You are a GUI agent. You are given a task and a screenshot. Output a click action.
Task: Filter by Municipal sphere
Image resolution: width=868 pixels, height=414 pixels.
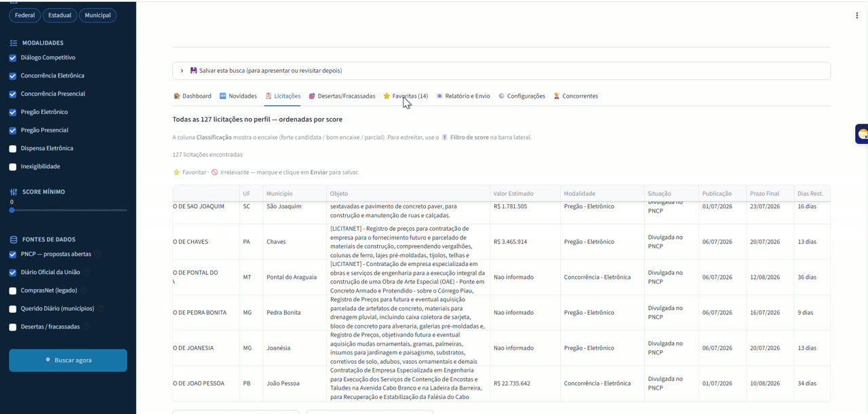(x=98, y=16)
